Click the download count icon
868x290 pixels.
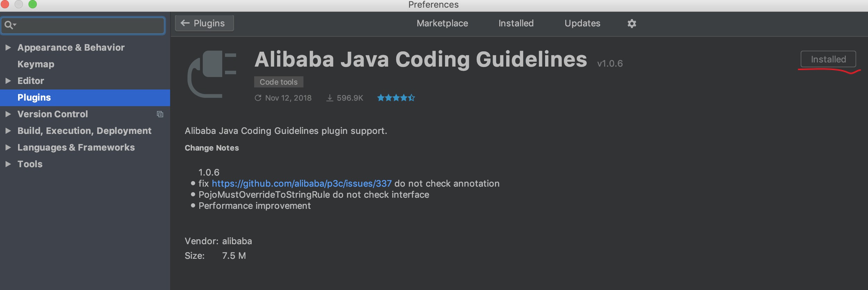329,98
